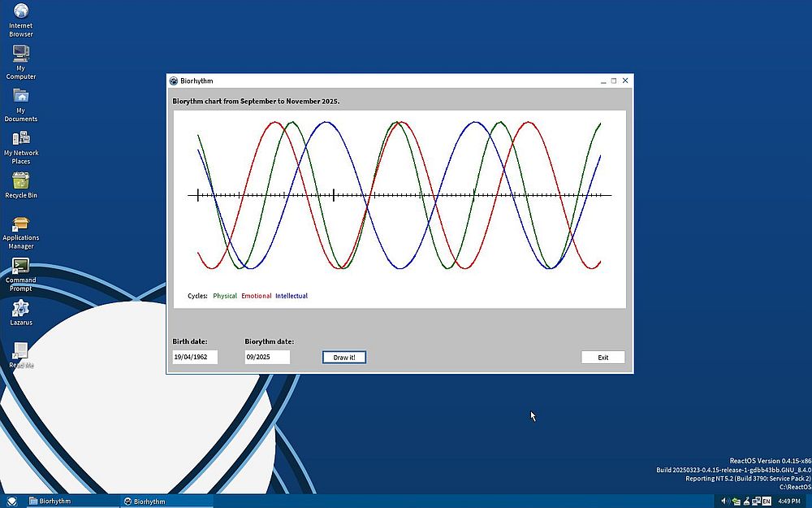Screen dimensions: 812x508
Task: Click the Biorhythm window title bar icon
Action: pos(174,80)
